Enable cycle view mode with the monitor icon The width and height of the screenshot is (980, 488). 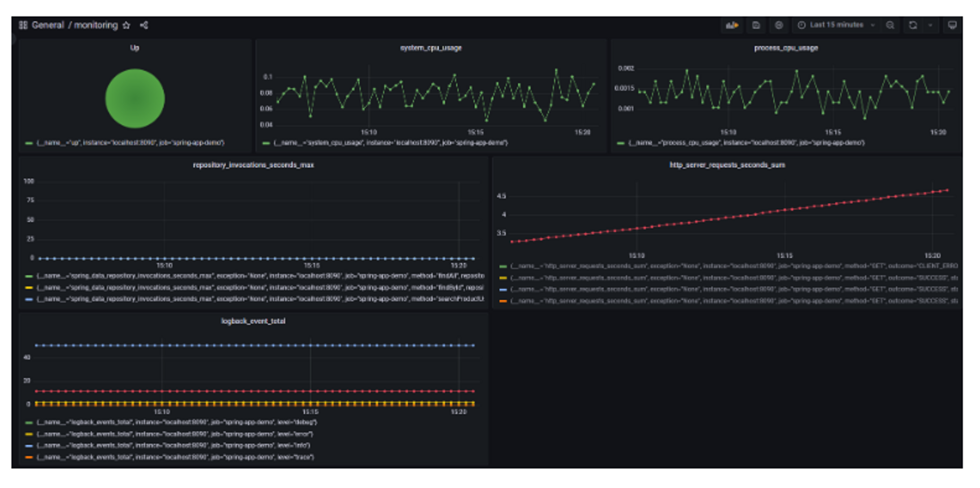(953, 25)
